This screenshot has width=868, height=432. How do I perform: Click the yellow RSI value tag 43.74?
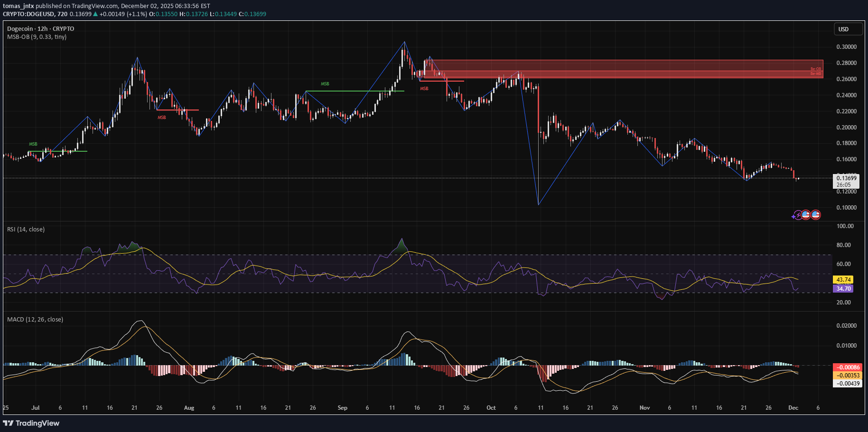(x=843, y=280)
